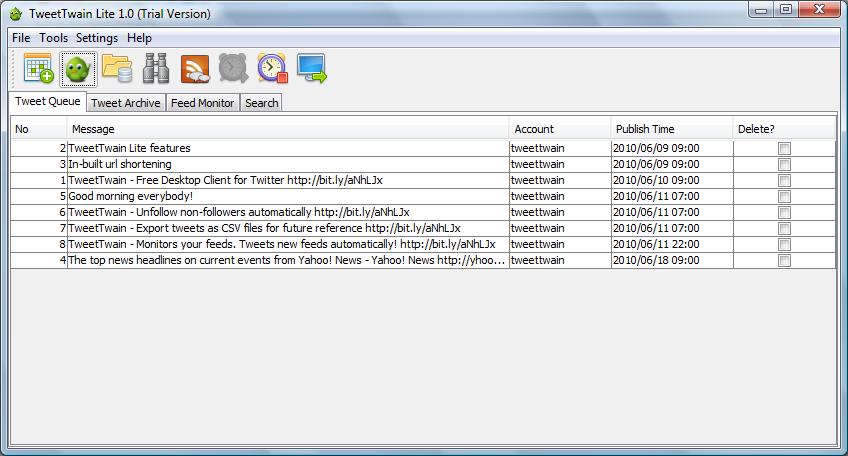Open the folder with database icon
848x456 pixels.
117,69
